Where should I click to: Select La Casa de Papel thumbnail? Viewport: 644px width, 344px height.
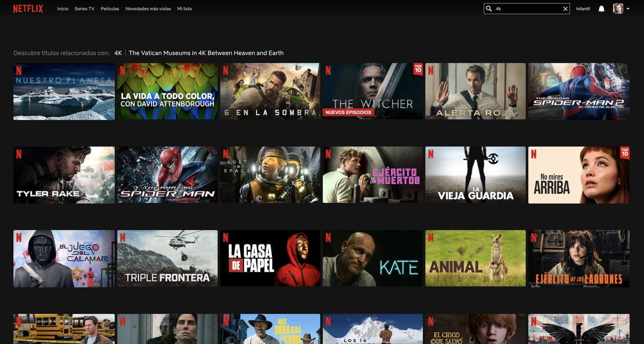pyautogui.click(x=270, y=258)
